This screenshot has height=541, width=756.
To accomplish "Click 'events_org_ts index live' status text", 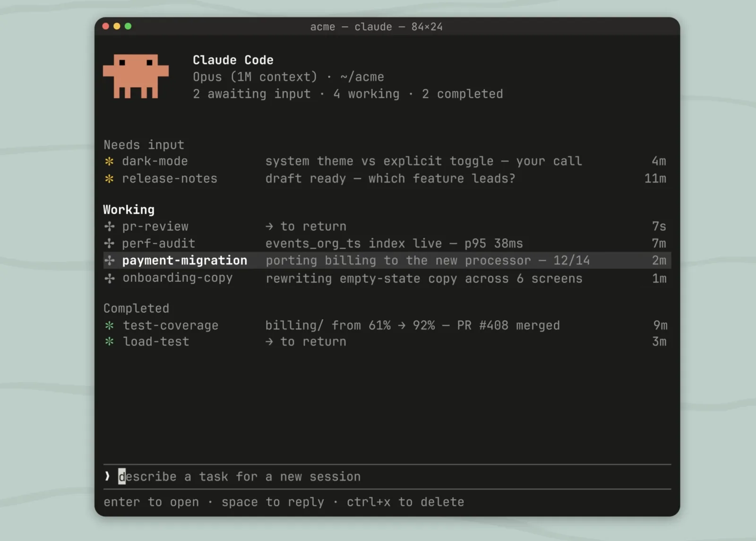I will [x=353, y=244].
